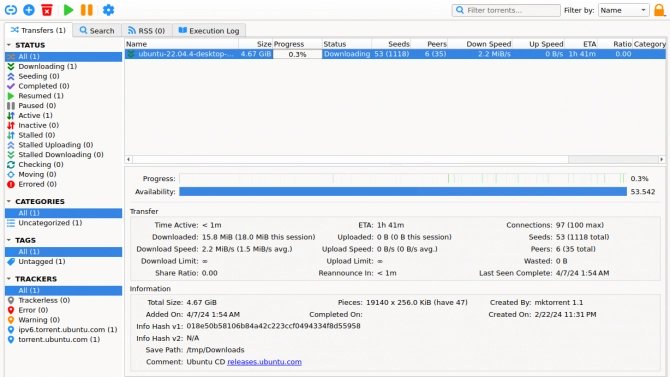Sort torrents by Down Speed column header
670x377 pixels.
[480, 44]
